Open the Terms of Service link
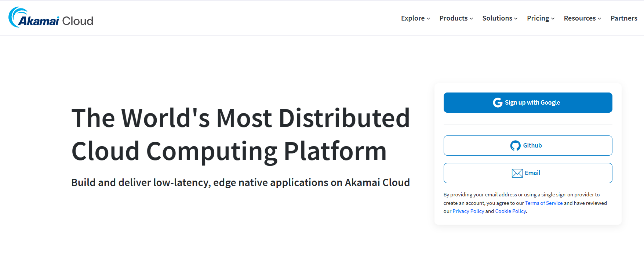644x272 pixels. coord(544,203)
